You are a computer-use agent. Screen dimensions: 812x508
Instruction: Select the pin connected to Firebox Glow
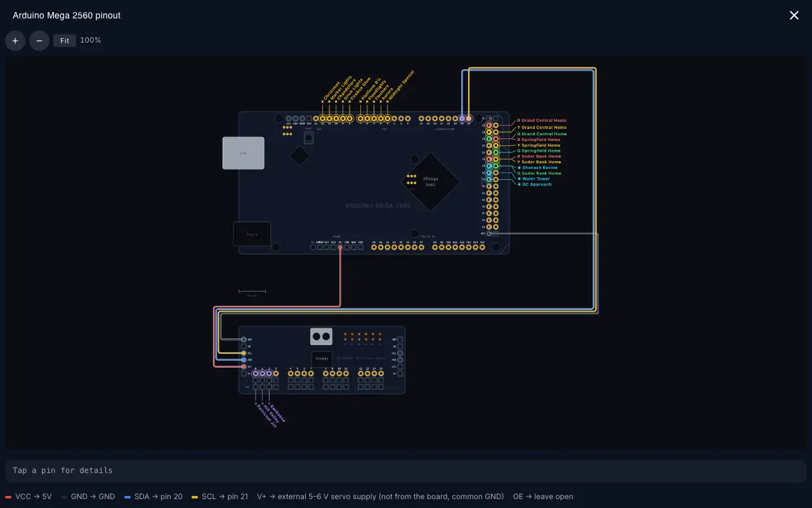point(350,119)
